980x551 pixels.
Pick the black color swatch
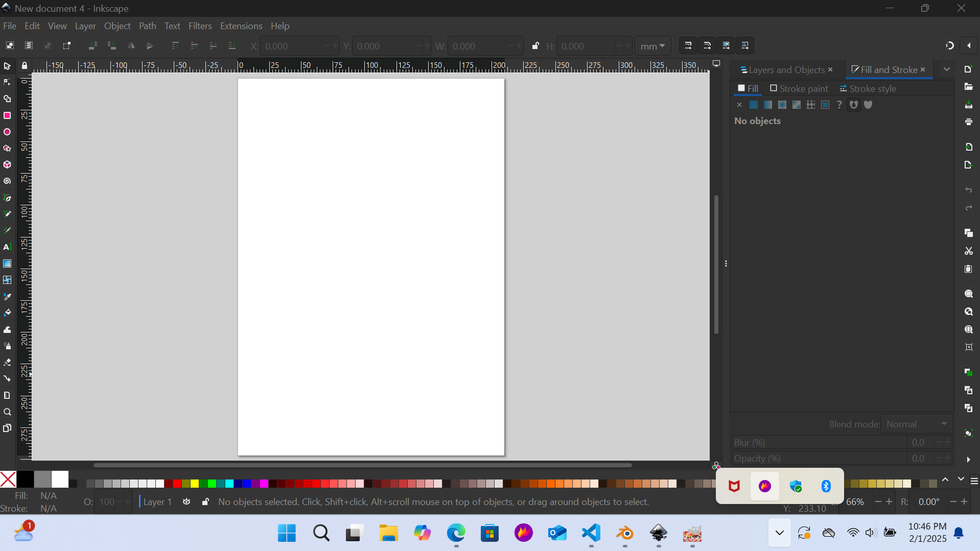(25, 480)
